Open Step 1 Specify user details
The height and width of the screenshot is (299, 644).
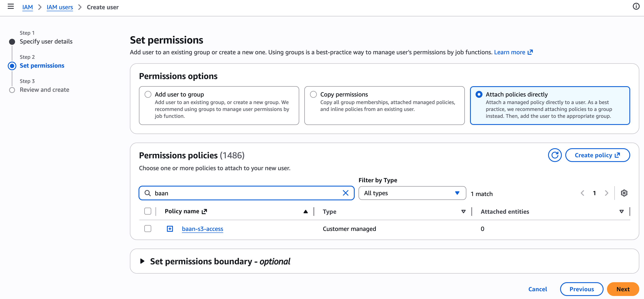(46, 41)
